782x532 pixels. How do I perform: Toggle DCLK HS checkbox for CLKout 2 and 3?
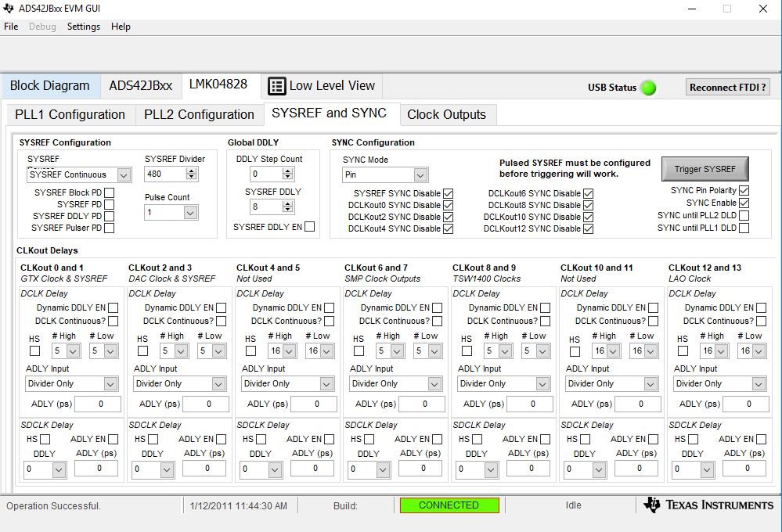[142, 351]
